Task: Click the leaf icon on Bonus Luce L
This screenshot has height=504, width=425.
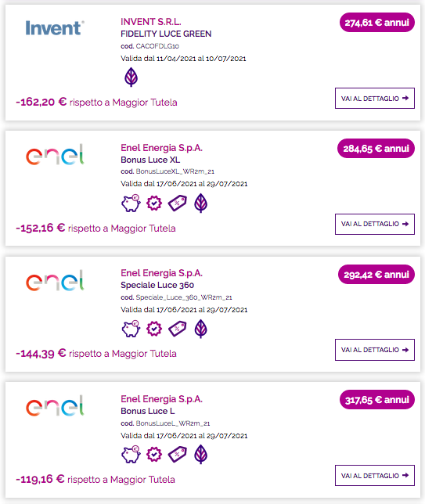Action: point(201,455)
